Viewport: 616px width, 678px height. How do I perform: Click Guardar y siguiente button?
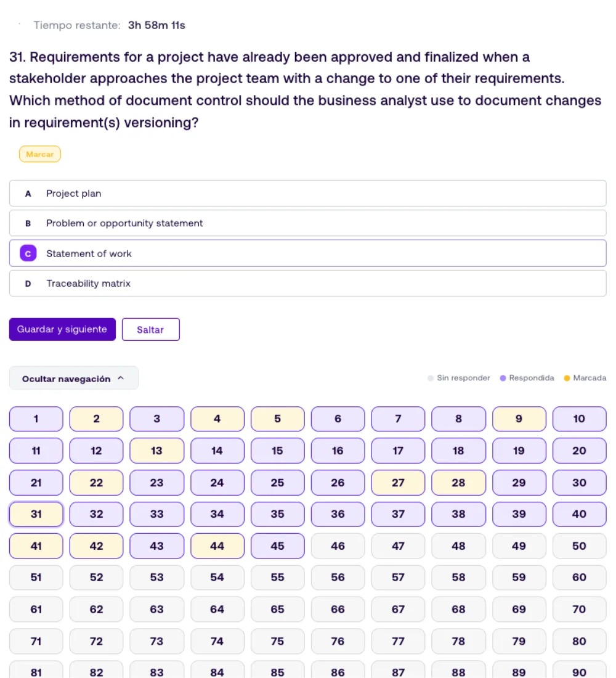(x=62, y=330)
